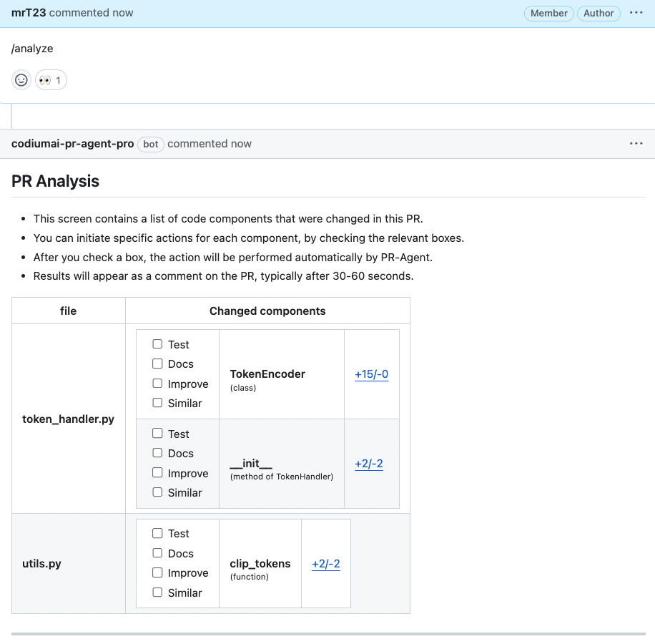The height and width of the screenshot is (644, 655).
Task: Check Similar for clip_tokens function
Action: (x=157, y=592)
